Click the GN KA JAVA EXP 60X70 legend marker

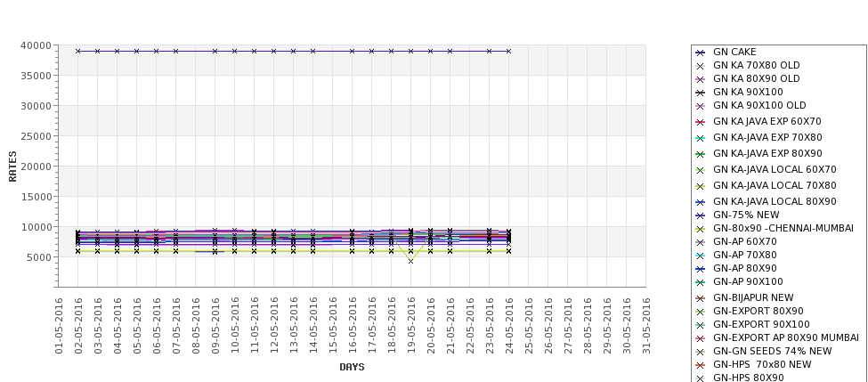coord(701,122)
